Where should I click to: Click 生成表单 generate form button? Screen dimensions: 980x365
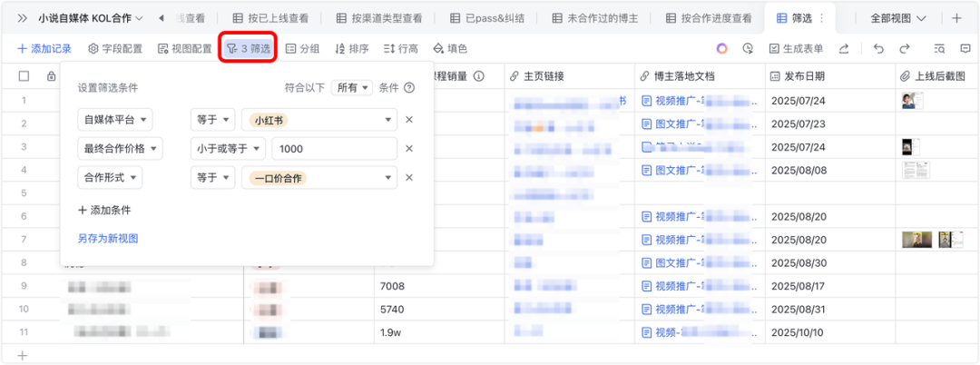796,48
